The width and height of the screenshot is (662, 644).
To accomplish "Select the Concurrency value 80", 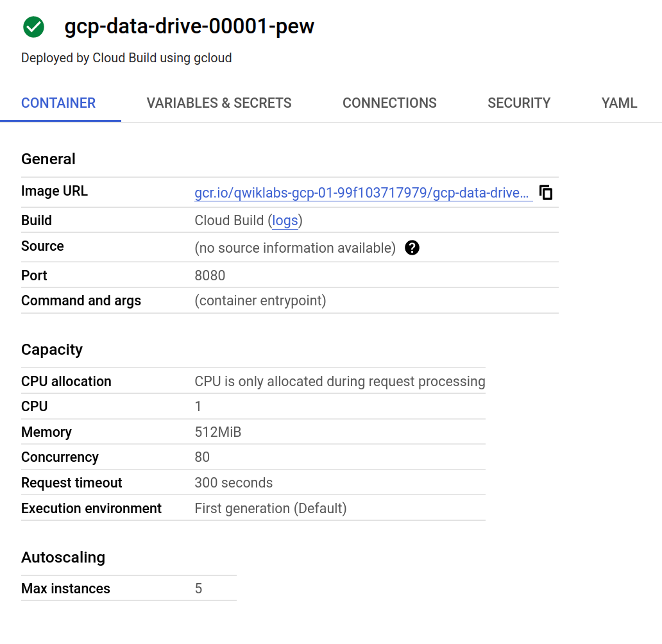I will pyautogui.click(x=202, y=457).
